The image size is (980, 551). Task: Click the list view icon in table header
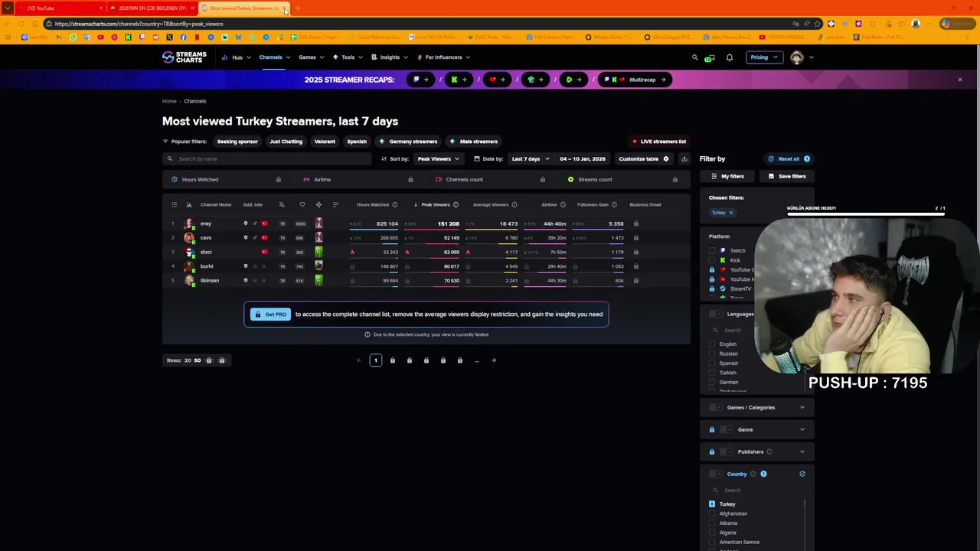(174, 204)
